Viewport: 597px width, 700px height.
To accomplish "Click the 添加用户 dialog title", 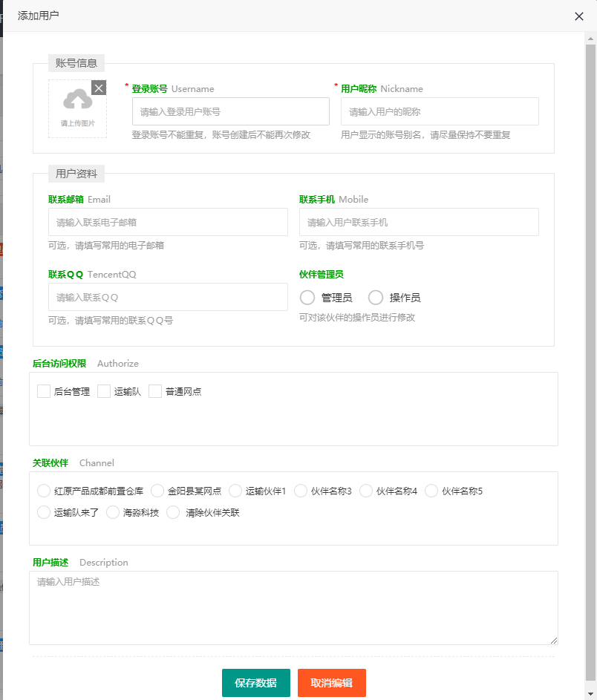I will (39, 16).
